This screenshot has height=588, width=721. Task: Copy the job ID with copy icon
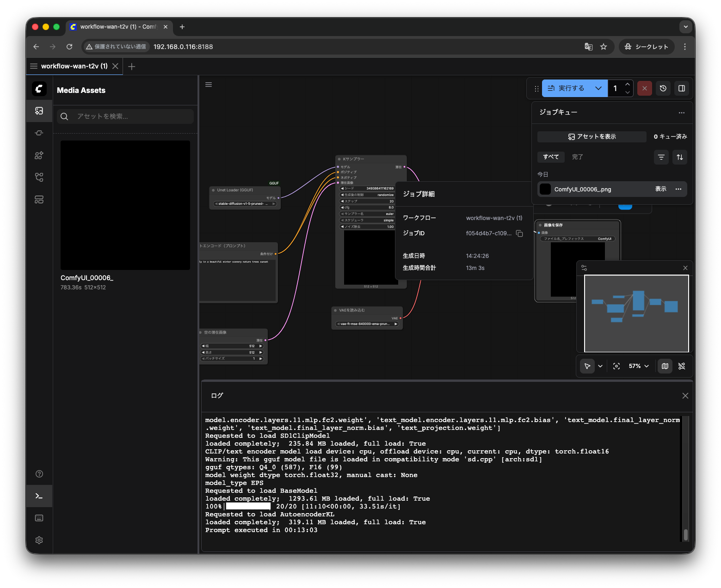(x=519, y=233)
